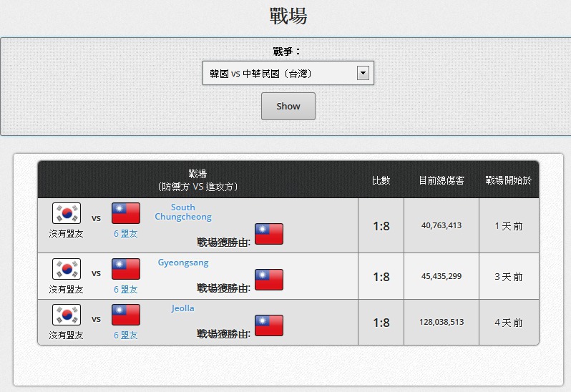Click the vs text in Gyeongsang row
This screenshot has width=571, height=392.
pyautogui.click(x=96, y=273)
